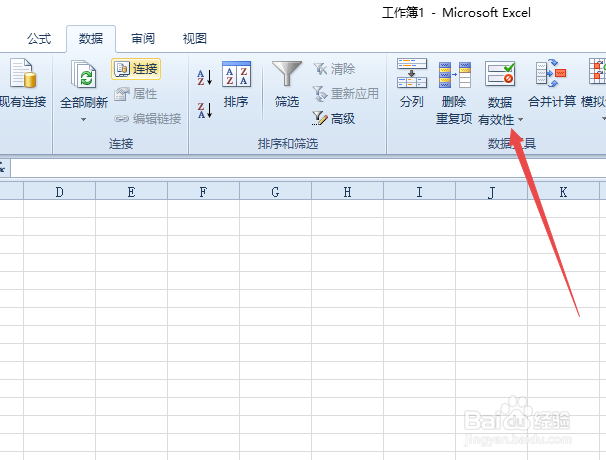Click the Edit Links (编辑链接) button

(x=148, y=118)
